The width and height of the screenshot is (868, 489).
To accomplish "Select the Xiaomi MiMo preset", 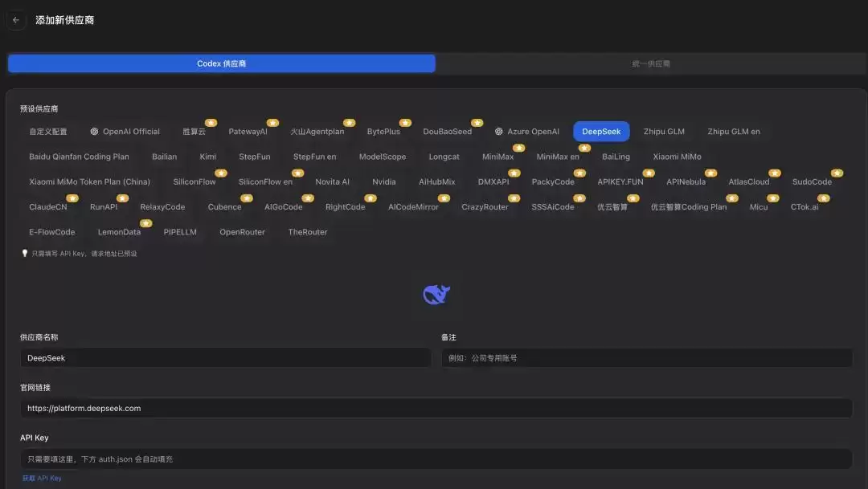I will (677, 157).
